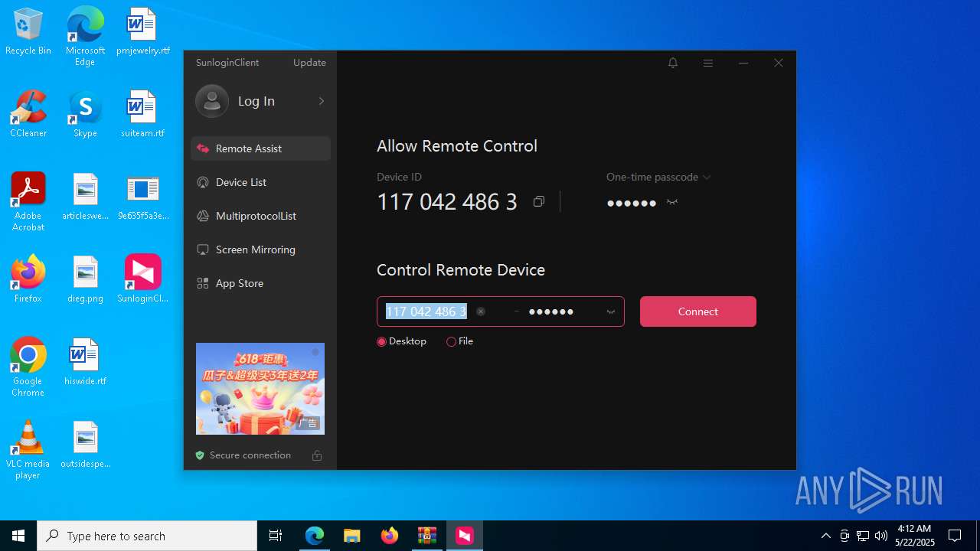980x551 pixels.
Task: Open the Remote Assist tab
Action: point(260,148)
